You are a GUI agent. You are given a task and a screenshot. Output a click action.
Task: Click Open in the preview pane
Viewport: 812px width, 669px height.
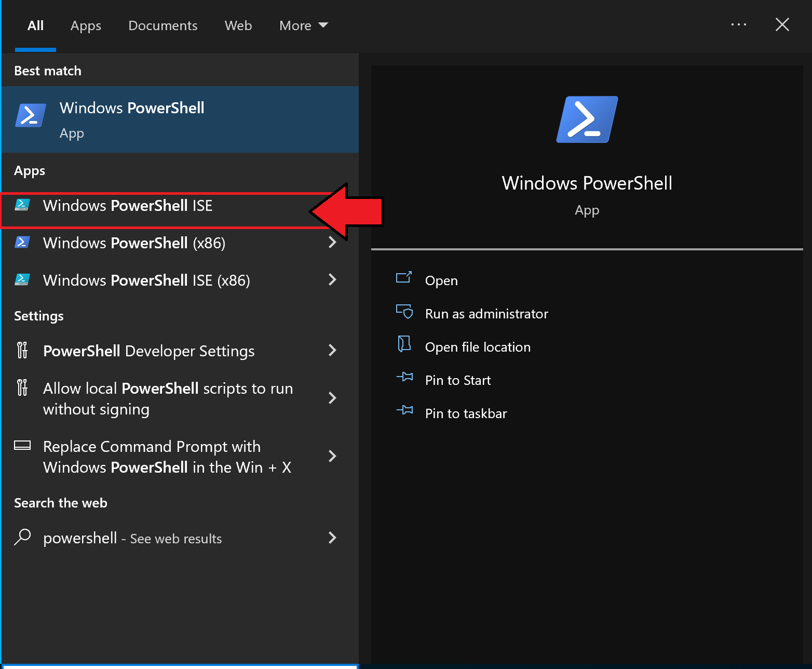441,280
